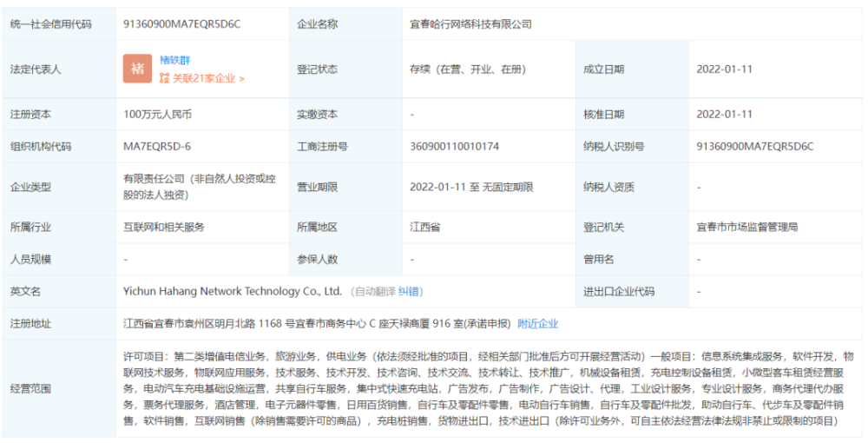
Task: Click the 企业类型 label cell
Action: click(59, 187)
